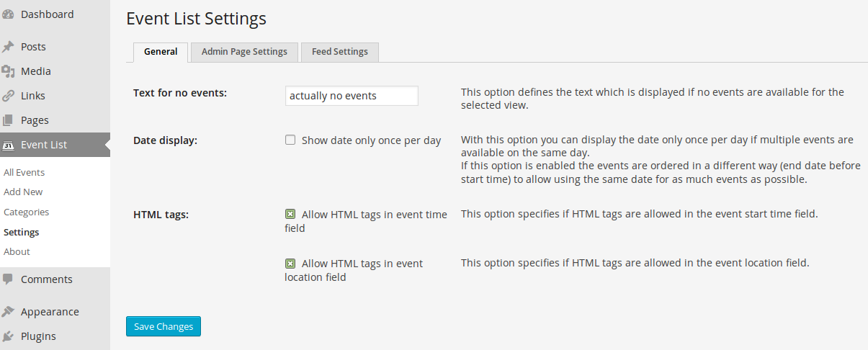
Task: Click the Pages document icon
Action: click(9, 120)
